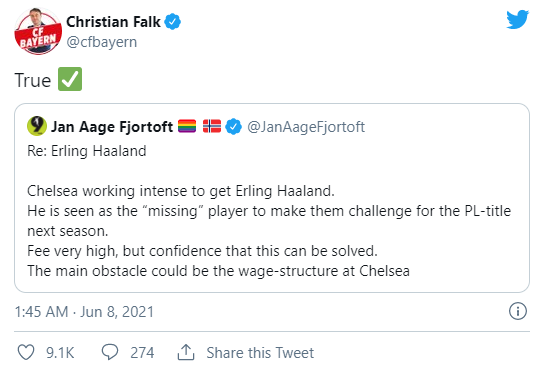Image resolution: width=541 pixels, height=367 pixels.
Task: Open the tweet info icon
Action: point(518,311)
